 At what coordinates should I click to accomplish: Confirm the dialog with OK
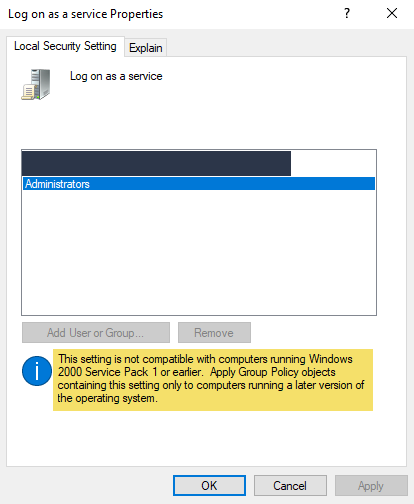tap(209, 485)
